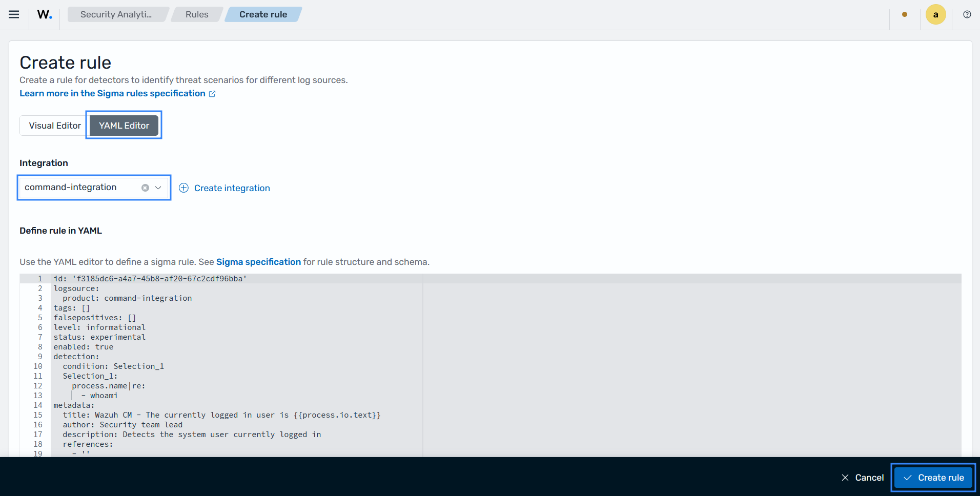This screenshot has height=496, width=980.
Task: Open the help question mark icon
Action: 967,14
